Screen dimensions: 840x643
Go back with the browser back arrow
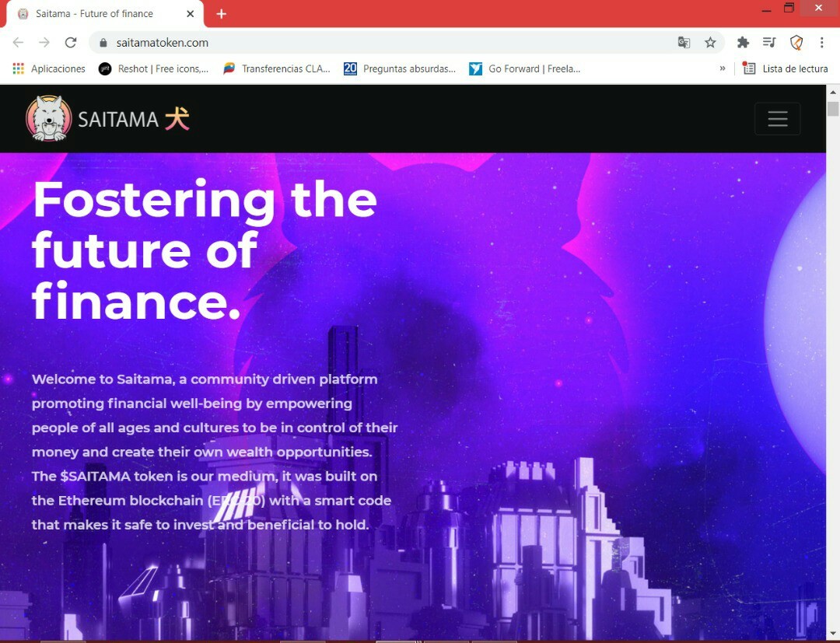(x=18, y=42)
